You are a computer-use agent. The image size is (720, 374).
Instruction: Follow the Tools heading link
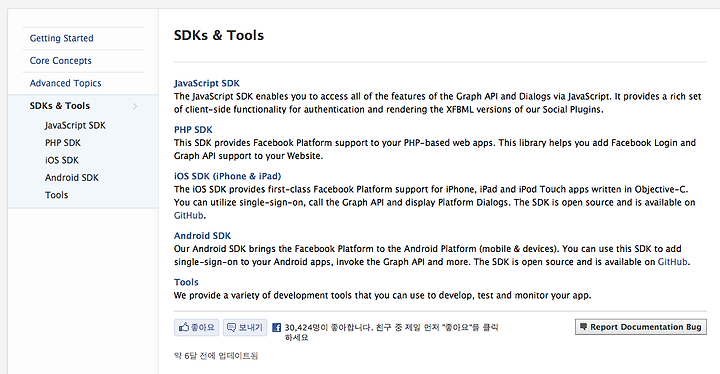186,282
